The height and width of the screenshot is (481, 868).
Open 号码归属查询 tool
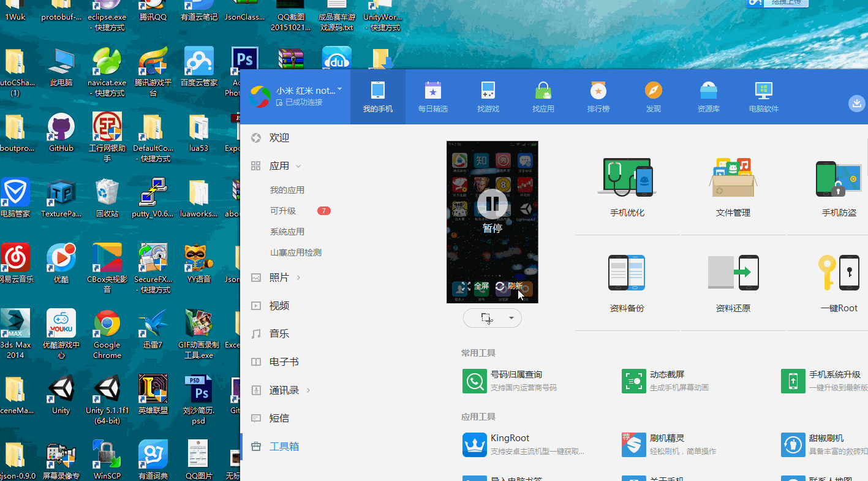[x=511, y=381]
